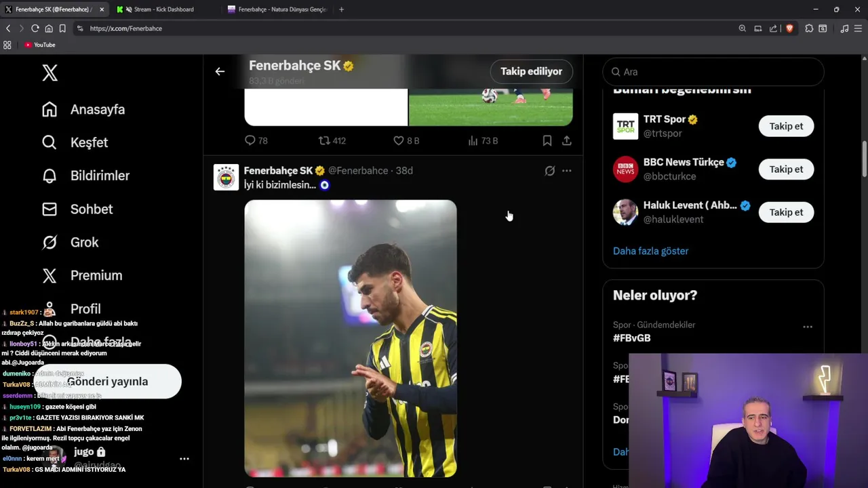Open account menu dots next to jugo
The width and height of the screenshot is (868, 488).
coord(184,459)
